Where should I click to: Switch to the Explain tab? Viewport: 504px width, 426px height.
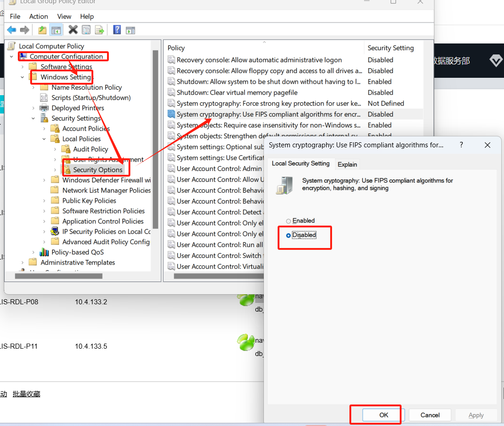tap(347, 164)
